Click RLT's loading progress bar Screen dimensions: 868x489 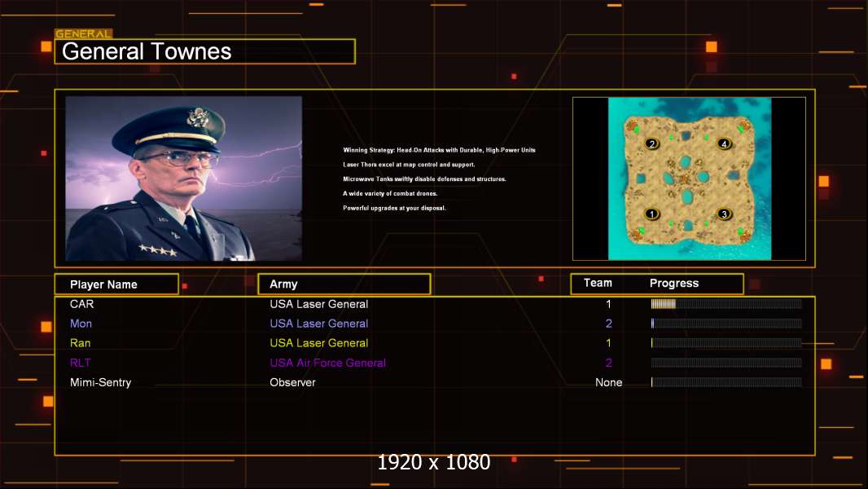point(726,363)
